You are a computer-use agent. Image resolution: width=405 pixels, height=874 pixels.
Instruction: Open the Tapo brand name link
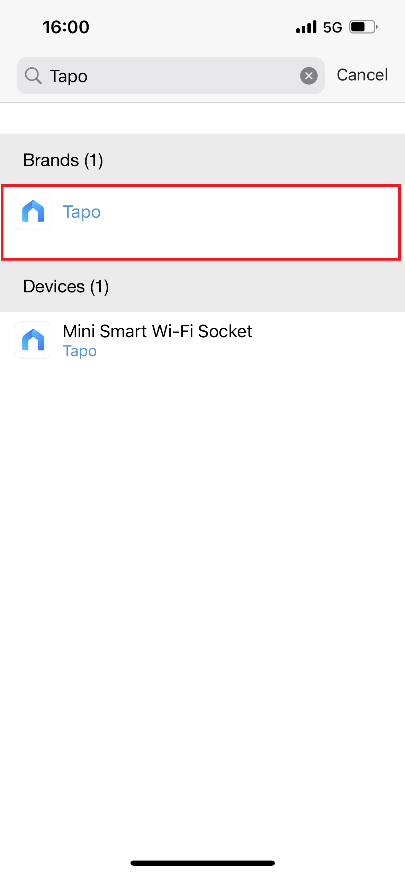point(81,212)
